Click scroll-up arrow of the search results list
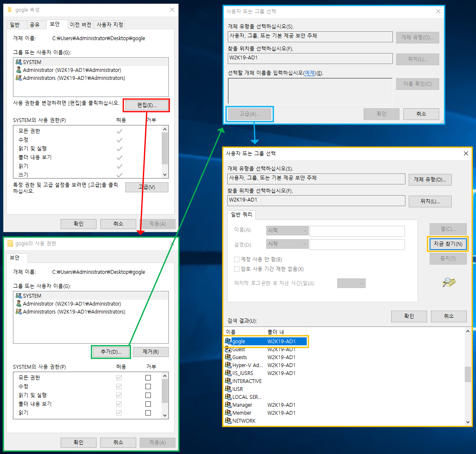Screen dimensions: 476x454 coord(468,332)
